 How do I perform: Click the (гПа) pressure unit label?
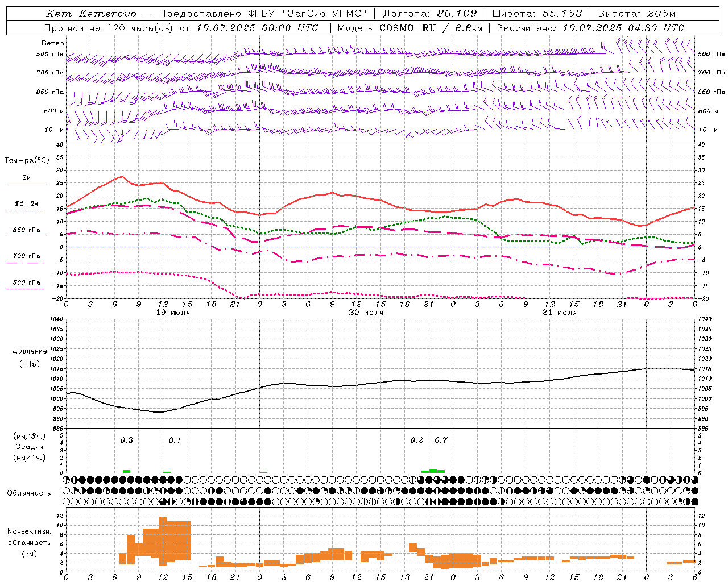(30, 364)
